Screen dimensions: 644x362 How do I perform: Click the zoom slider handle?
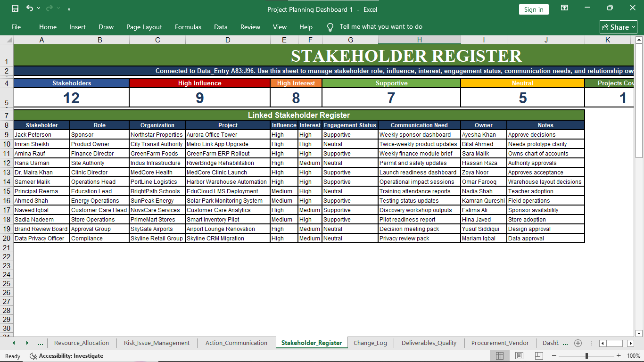tap(586, 356)
